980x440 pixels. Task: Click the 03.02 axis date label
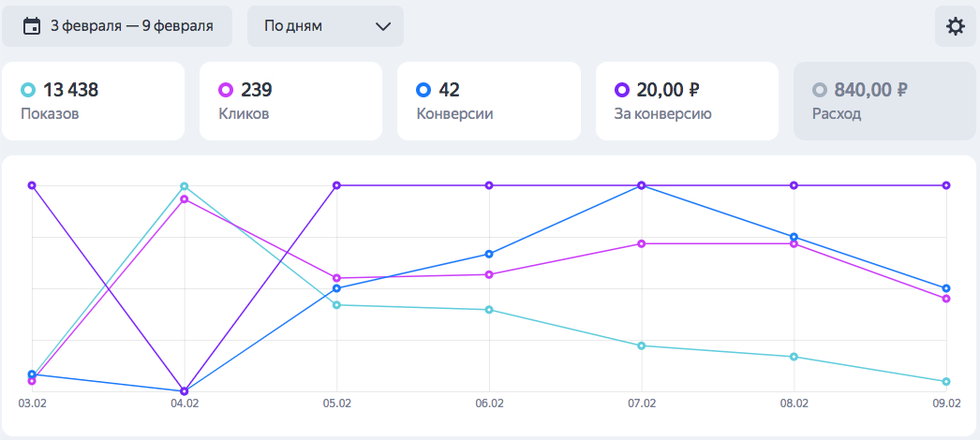pos(32,403)
